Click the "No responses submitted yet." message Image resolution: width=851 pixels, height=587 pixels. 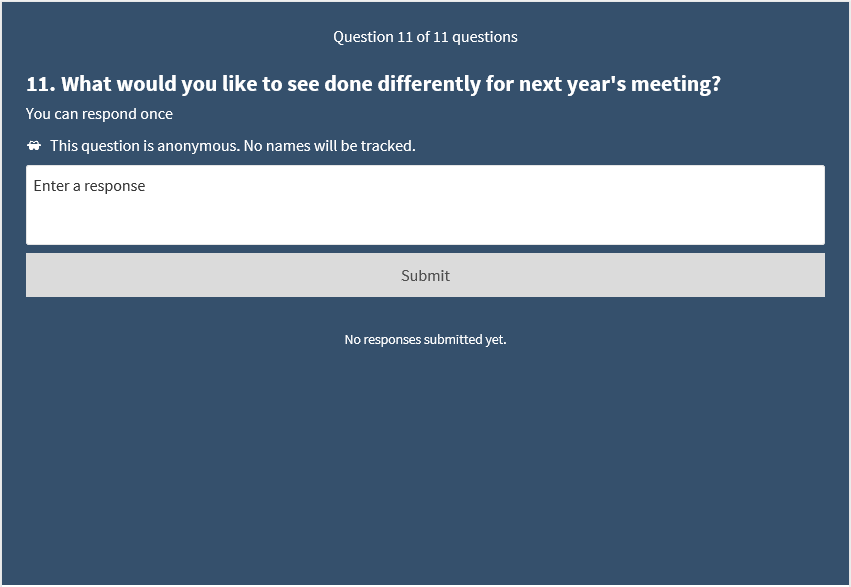coord(425,340)
